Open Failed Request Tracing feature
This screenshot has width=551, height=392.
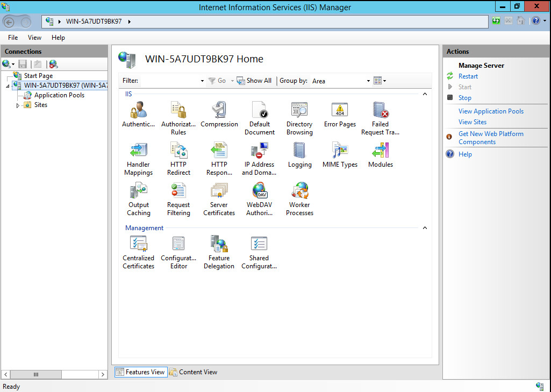coord(380,118)
